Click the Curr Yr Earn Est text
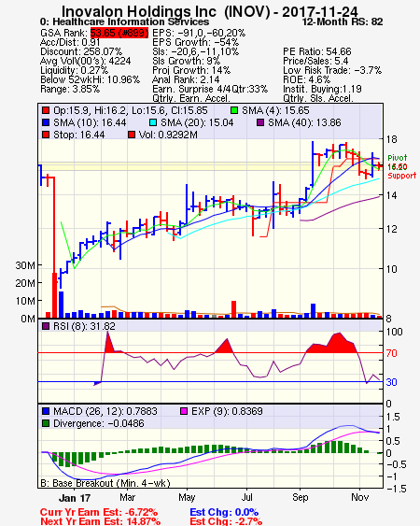 pyautogui.click(x=99, y=512)
